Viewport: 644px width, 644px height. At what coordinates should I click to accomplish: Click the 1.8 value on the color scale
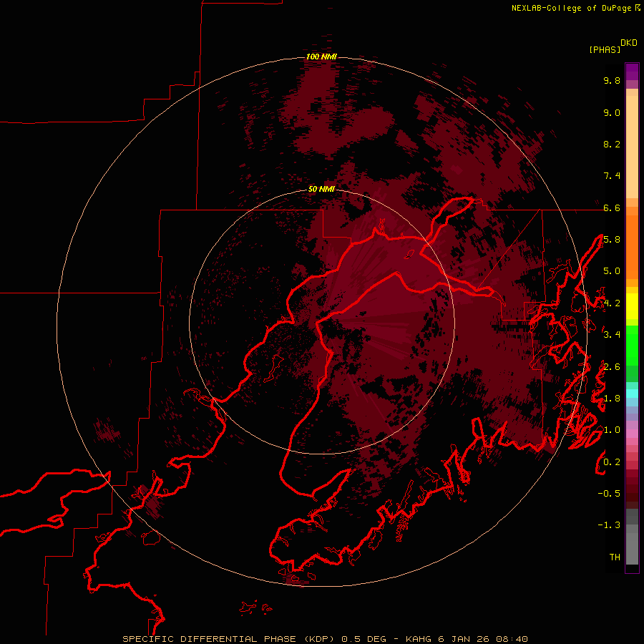coord(612,399)
